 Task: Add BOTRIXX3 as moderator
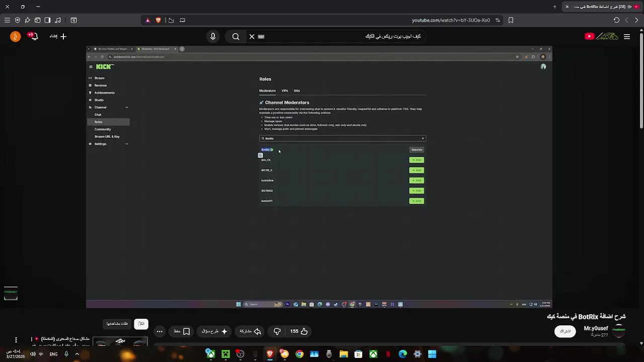coord(417,191)
